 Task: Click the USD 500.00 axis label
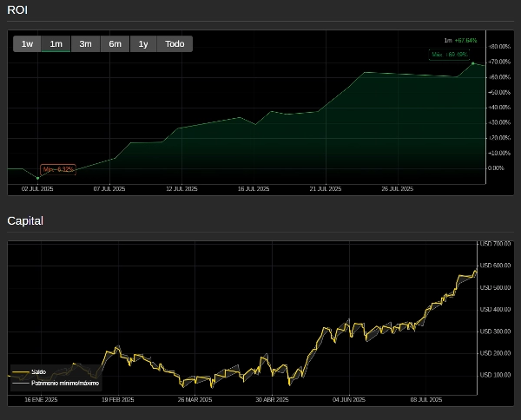coord(495,287)
